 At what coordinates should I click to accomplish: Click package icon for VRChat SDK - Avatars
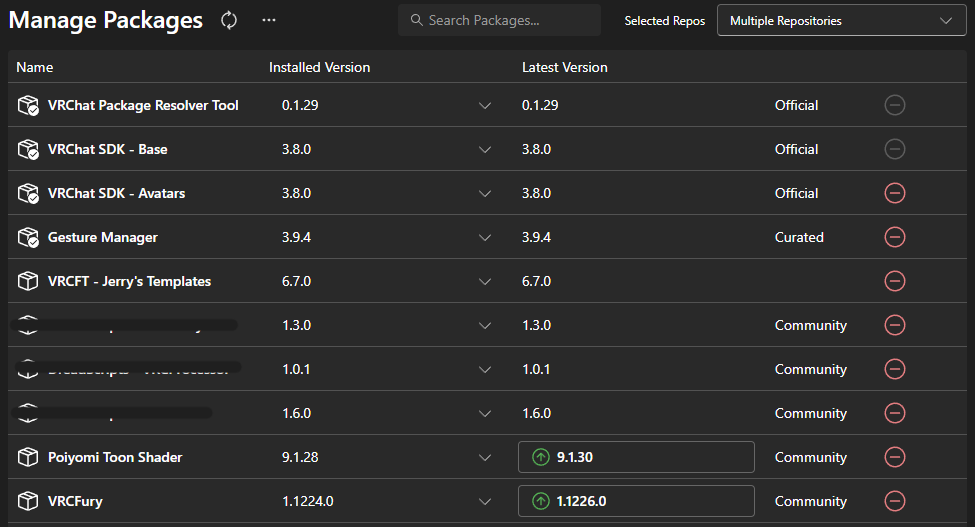(28, 194)
